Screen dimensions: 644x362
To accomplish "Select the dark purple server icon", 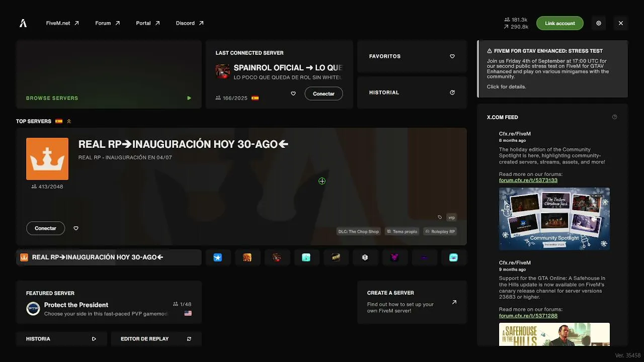I will [424, 257].
